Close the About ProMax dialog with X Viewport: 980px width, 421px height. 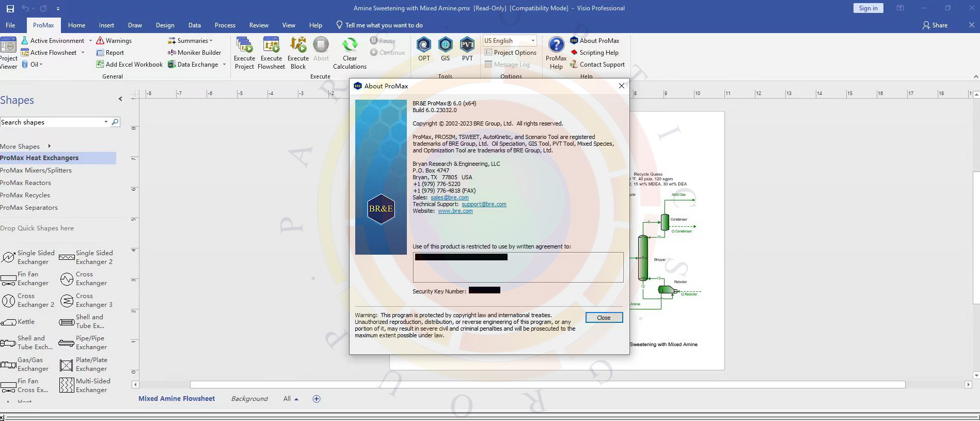pyautogui.click(x=622, y=86)
